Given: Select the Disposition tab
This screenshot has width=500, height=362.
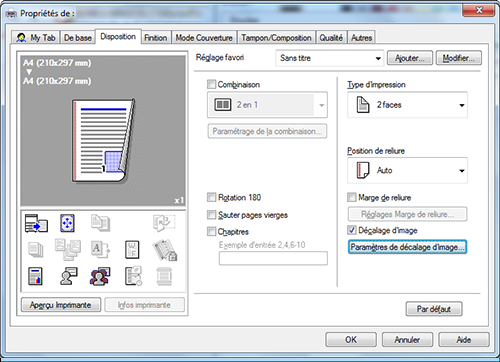Looking at the screenshot, I should coord(118,36).
